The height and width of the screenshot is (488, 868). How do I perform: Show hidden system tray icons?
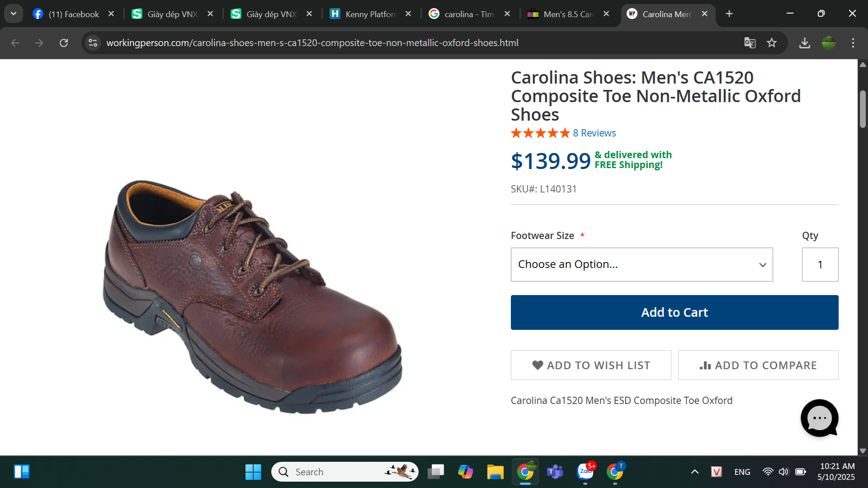(x=695, y=472)
